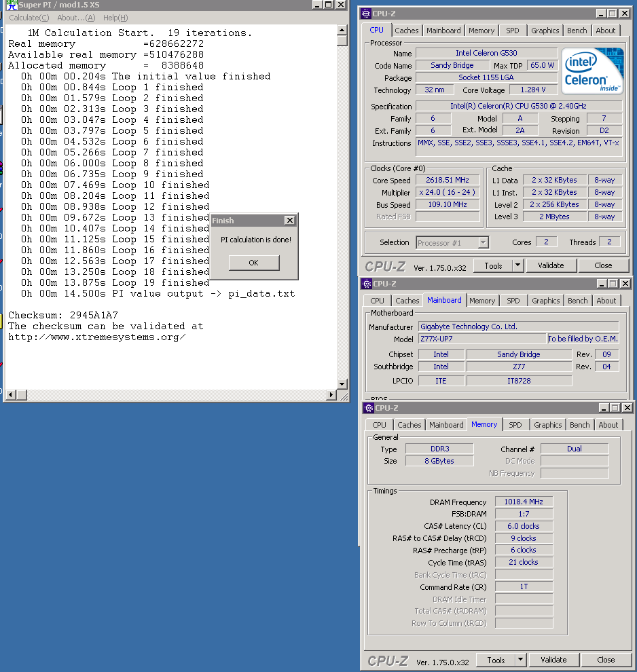Click the Channel # Dual field

pos(575,449)
